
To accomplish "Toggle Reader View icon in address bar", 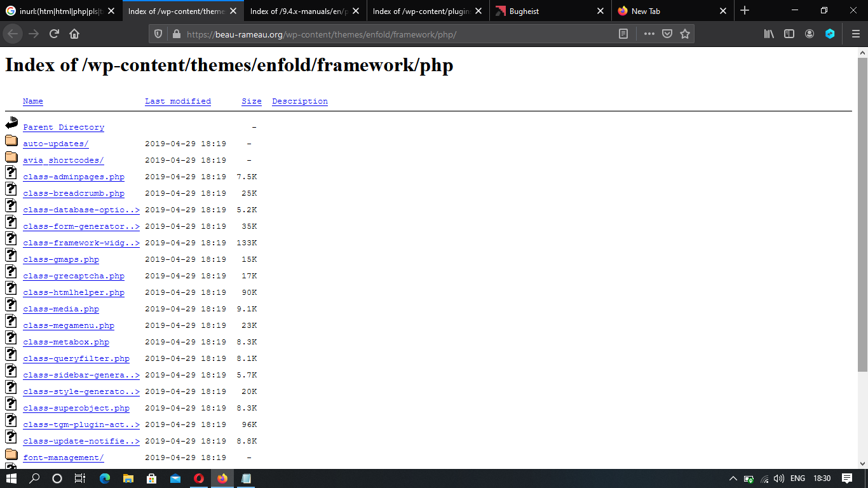I will pyautogui.click(x=623, y=34).
